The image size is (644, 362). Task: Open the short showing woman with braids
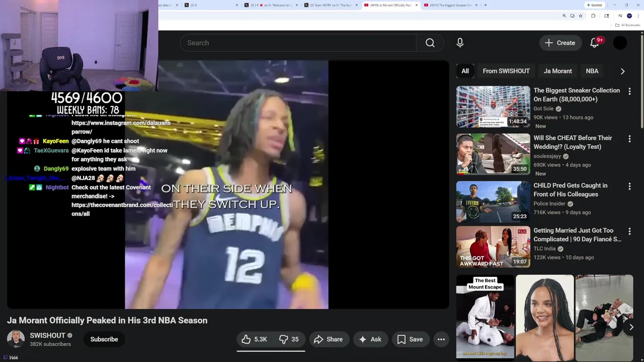[544, 317]
